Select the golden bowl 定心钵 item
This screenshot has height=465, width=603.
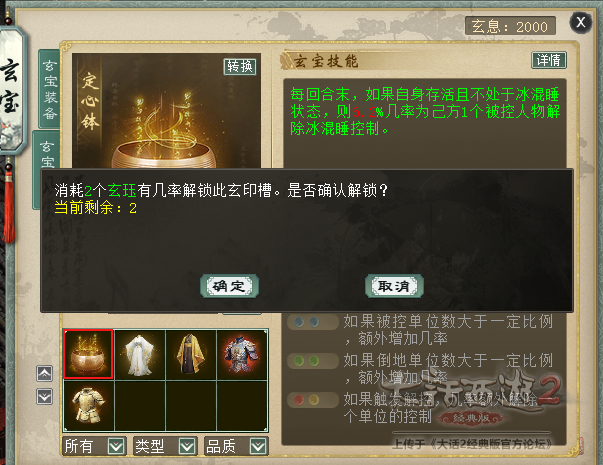[x=88, y=354]
